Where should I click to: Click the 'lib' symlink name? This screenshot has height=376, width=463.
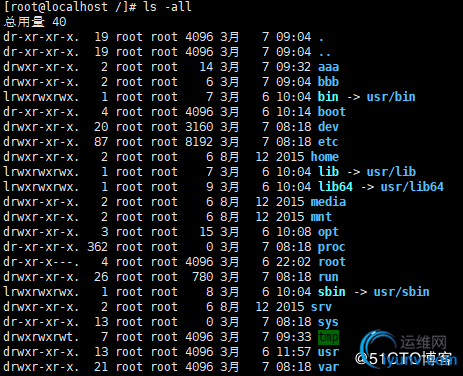click(x=328, y=172)
